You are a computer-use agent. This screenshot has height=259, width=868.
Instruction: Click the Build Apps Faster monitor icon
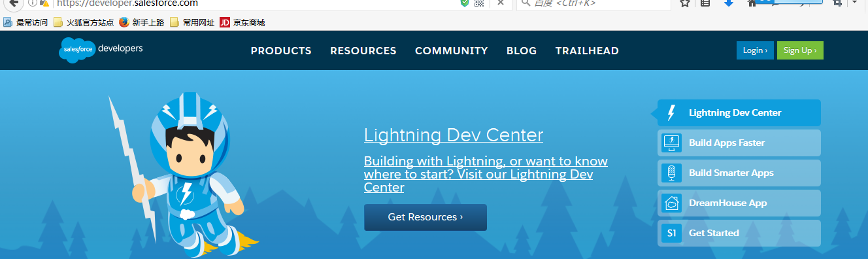tap(671, 143)
